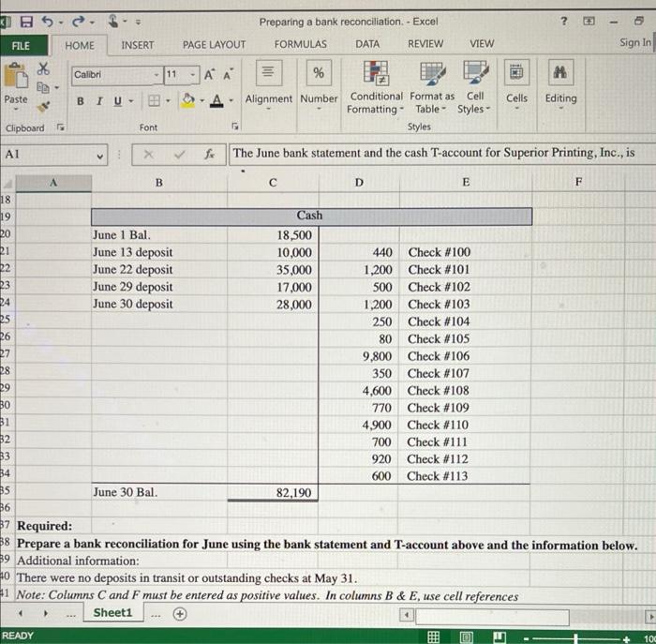Click Increase Font Size icon
Image resolution: width=656 pixels, height=644 pixels.
point(209,75)
